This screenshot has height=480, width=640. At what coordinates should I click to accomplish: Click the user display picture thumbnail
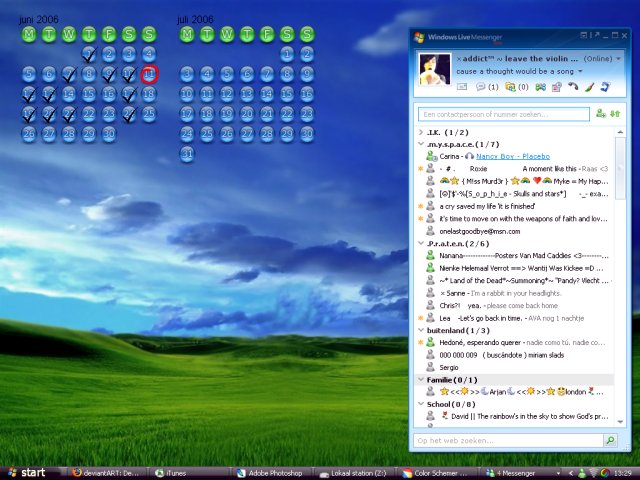pos(433,69)
